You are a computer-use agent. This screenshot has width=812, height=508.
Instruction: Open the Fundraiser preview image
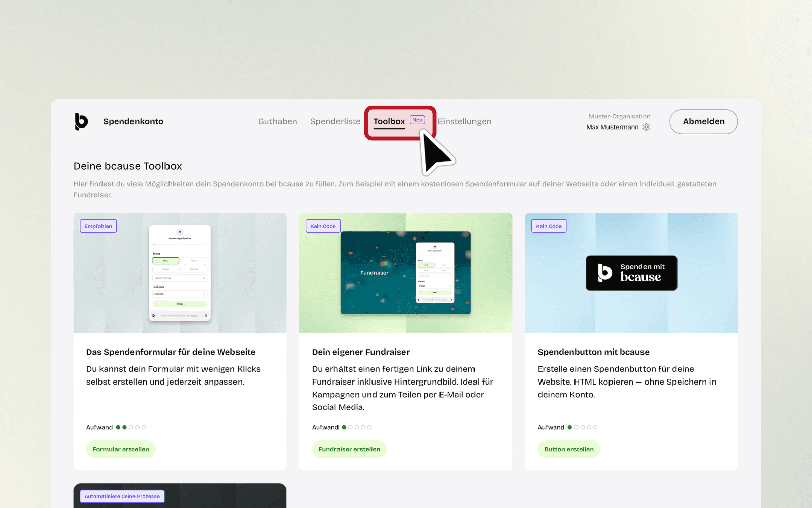[405, 273]
